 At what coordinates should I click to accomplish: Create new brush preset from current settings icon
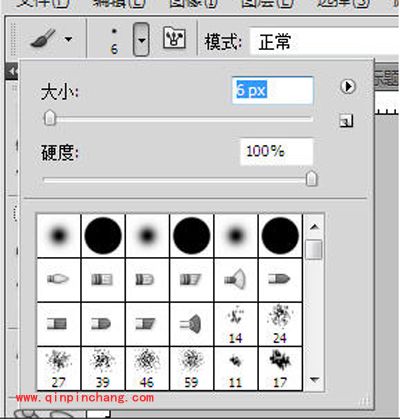(346, 121)
